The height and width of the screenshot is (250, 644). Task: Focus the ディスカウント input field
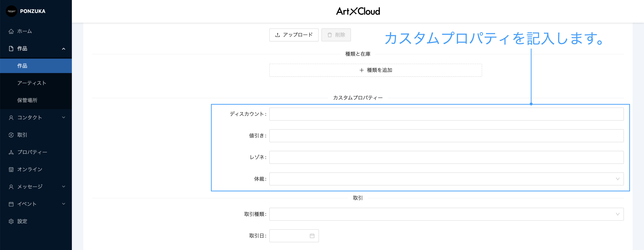click(x=447, y=114)
